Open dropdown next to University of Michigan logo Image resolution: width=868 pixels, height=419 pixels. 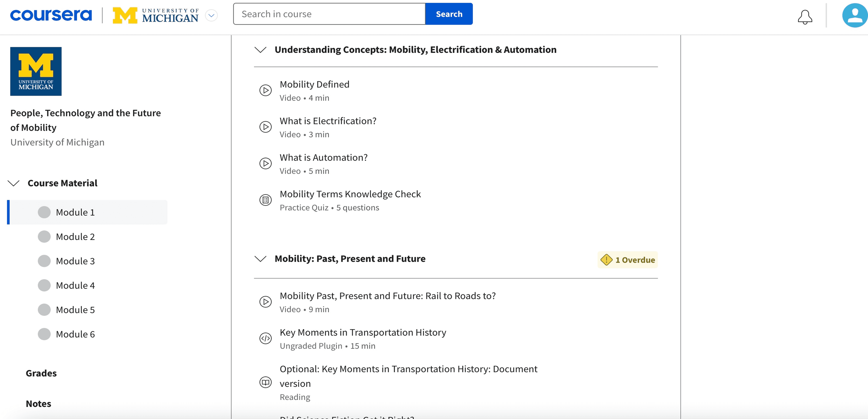click(x=211, y=15)
